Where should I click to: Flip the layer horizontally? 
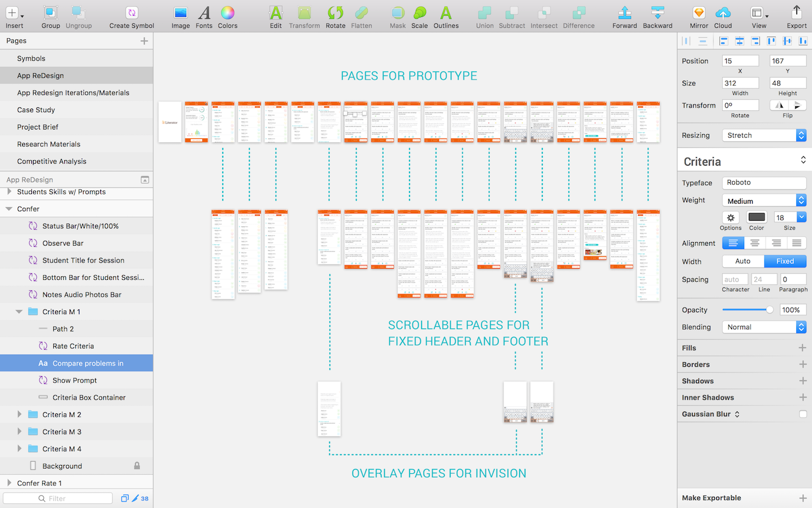tap(779, 105)
